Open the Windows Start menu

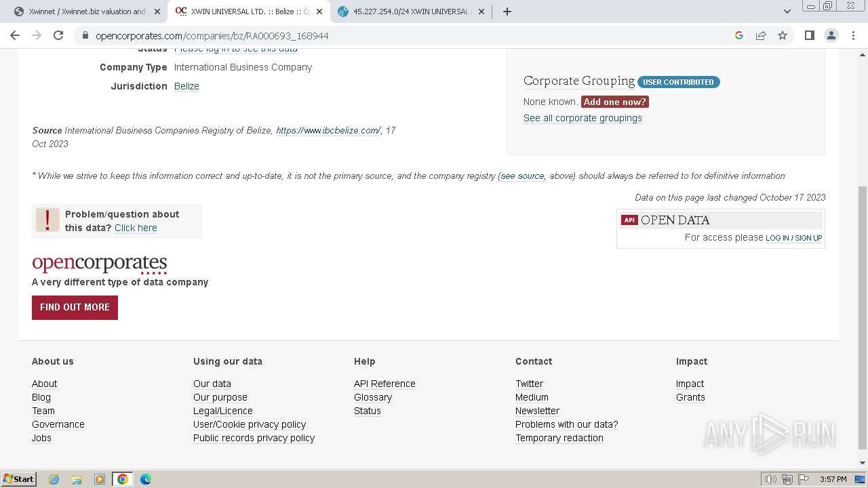pos(19,479)
